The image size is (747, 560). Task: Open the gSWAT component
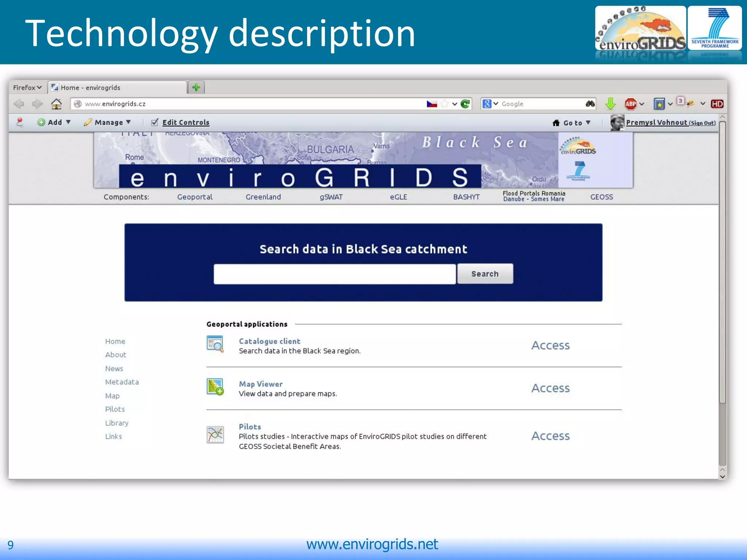[x=331, y=197]
